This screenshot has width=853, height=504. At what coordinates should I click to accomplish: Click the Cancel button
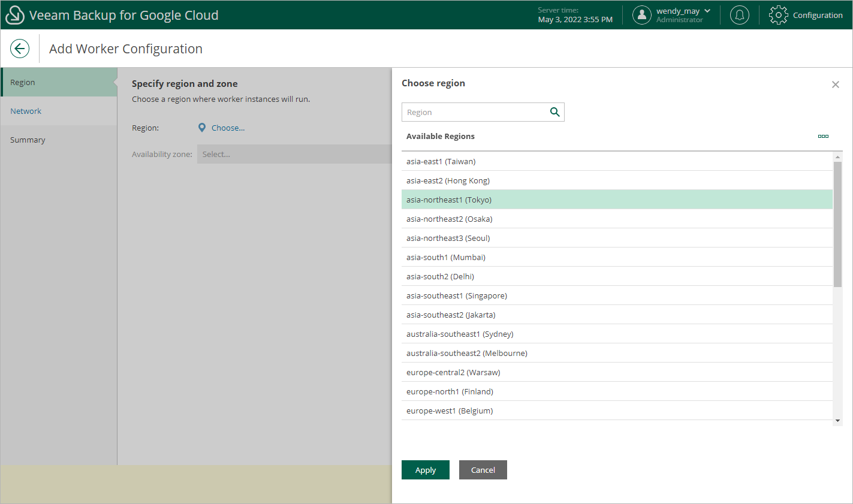pyautogui.click(x=483, y=470)
